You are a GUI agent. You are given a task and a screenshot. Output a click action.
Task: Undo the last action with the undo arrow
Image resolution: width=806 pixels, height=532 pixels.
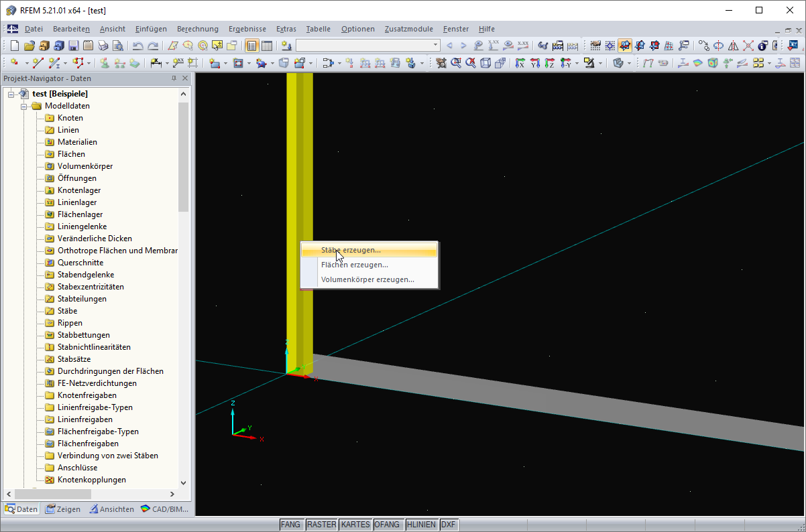coord(138,46)
